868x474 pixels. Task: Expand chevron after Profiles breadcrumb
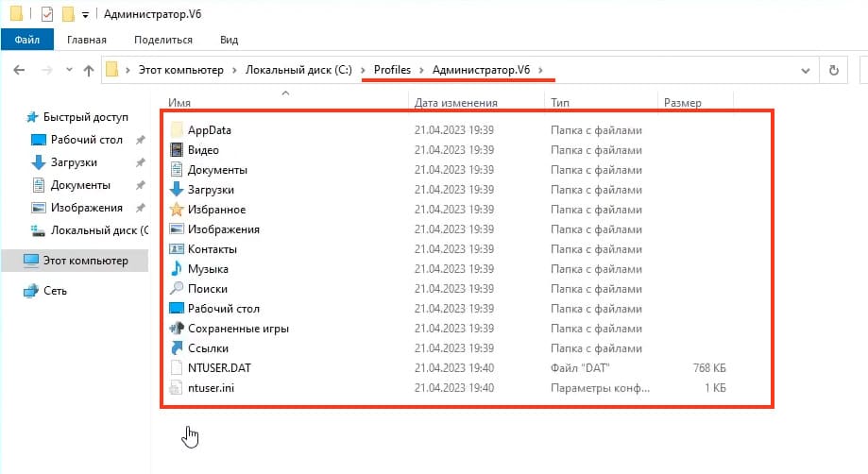click(x=422, y=70)
